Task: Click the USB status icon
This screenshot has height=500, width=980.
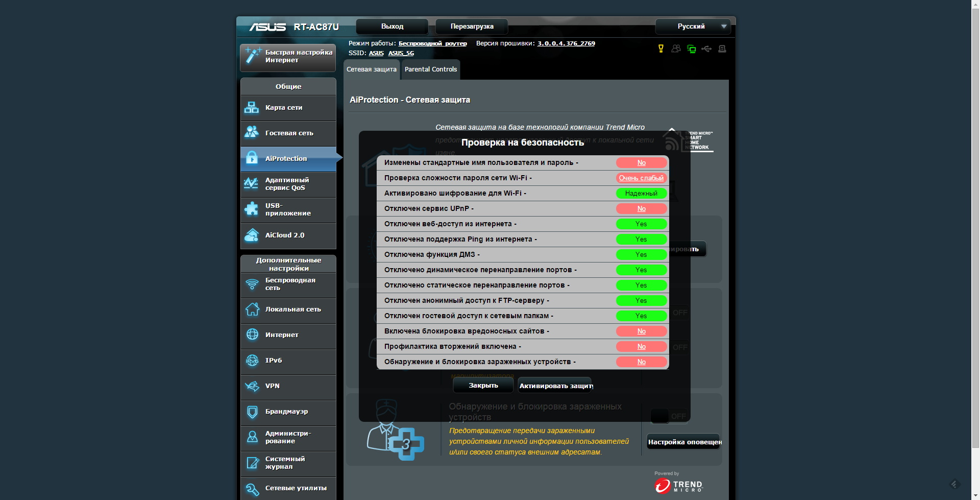Action: 706,49
